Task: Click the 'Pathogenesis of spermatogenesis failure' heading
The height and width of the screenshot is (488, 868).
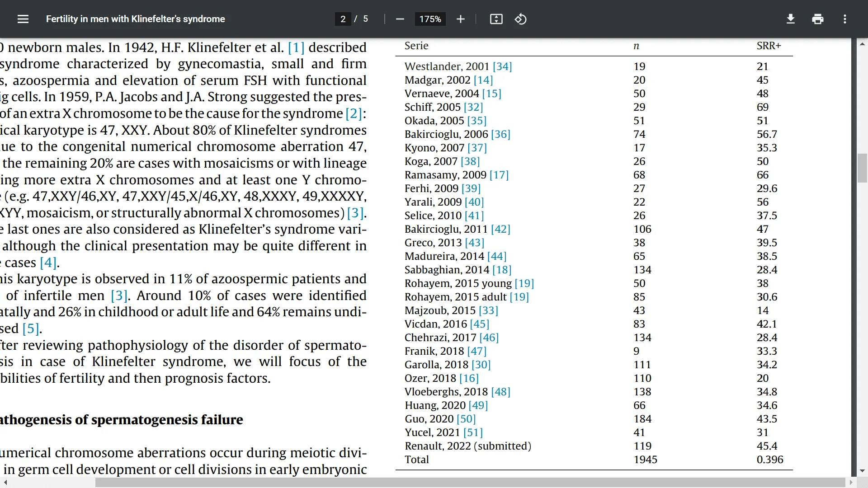Action: point(122,420)
